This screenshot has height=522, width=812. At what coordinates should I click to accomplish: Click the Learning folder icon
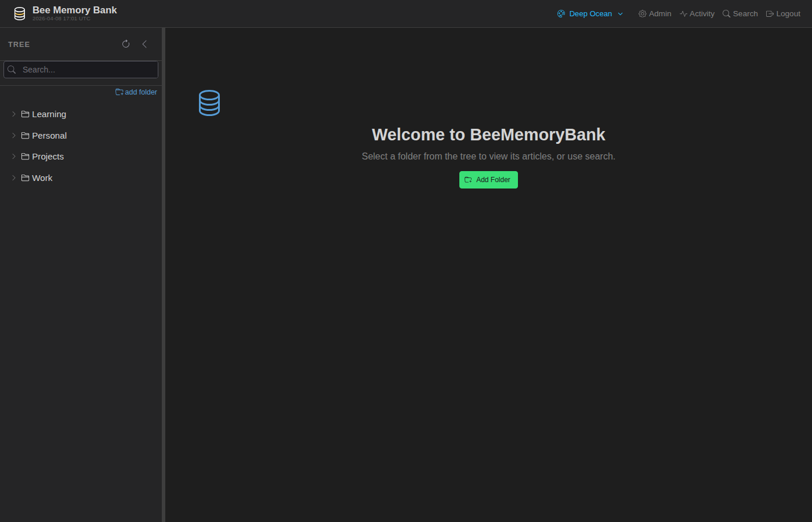(x=26, y=114)
